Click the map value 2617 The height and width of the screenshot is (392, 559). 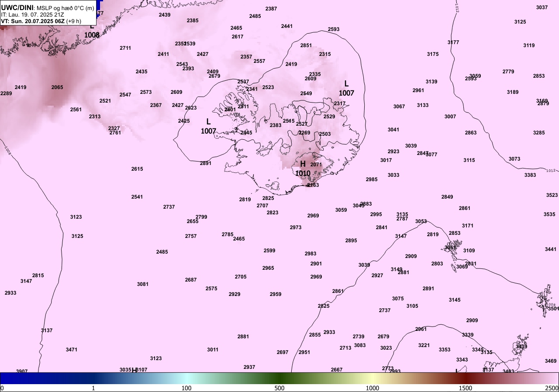coord(238,37)
